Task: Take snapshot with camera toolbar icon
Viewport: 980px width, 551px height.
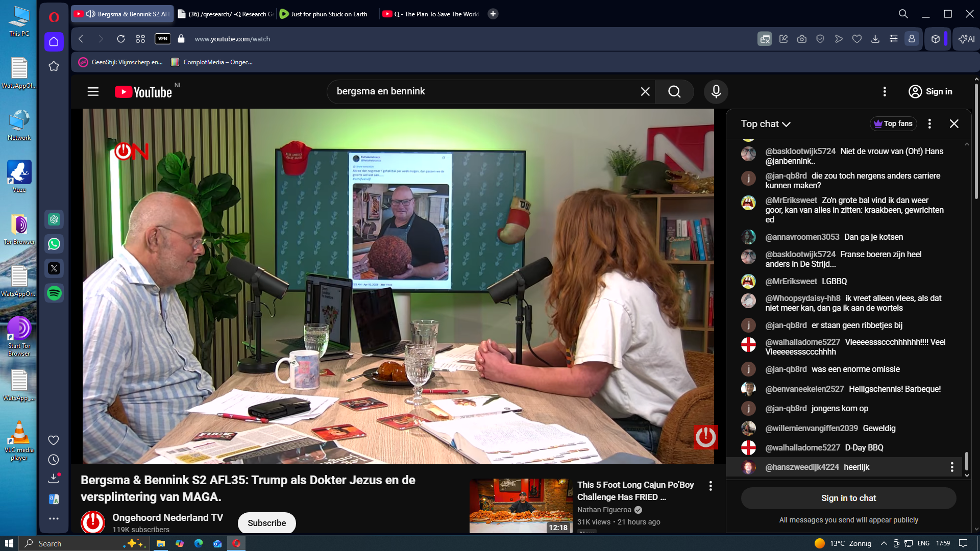Action: [x=802, y=39]
